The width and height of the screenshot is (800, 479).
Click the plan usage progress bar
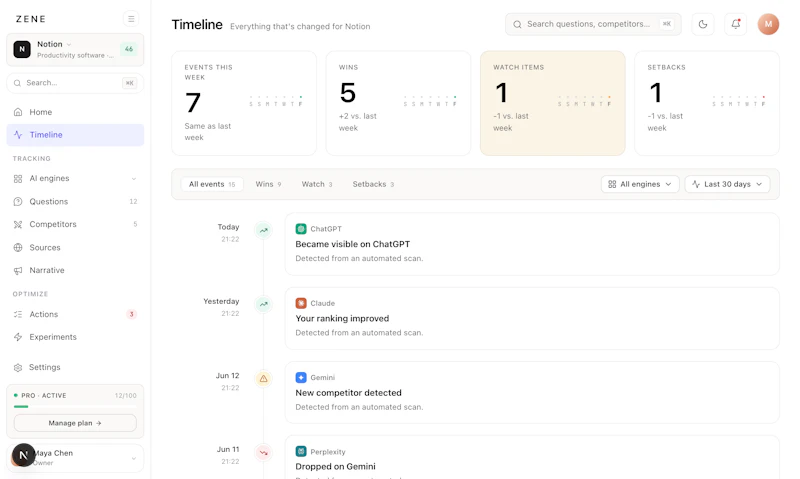point(75,407)
